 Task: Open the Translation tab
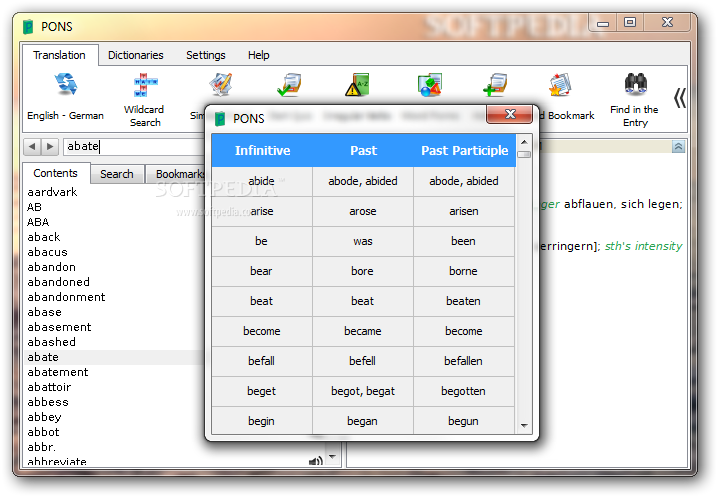(x=60, y=55)
